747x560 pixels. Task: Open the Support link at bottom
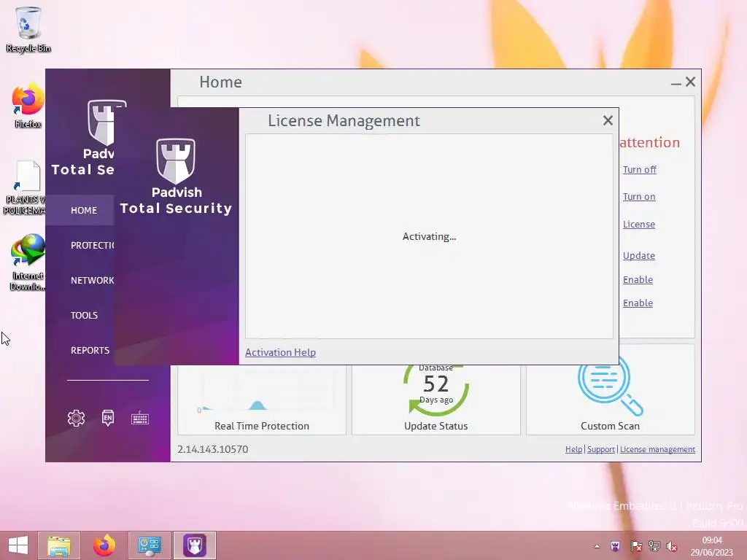click(x=601, y=449)
